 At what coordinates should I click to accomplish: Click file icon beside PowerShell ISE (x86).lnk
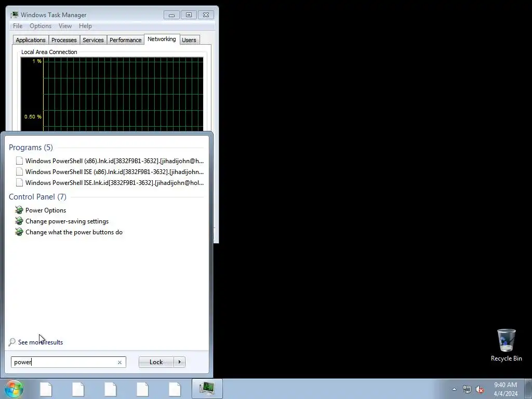click(x=19, y=171)
